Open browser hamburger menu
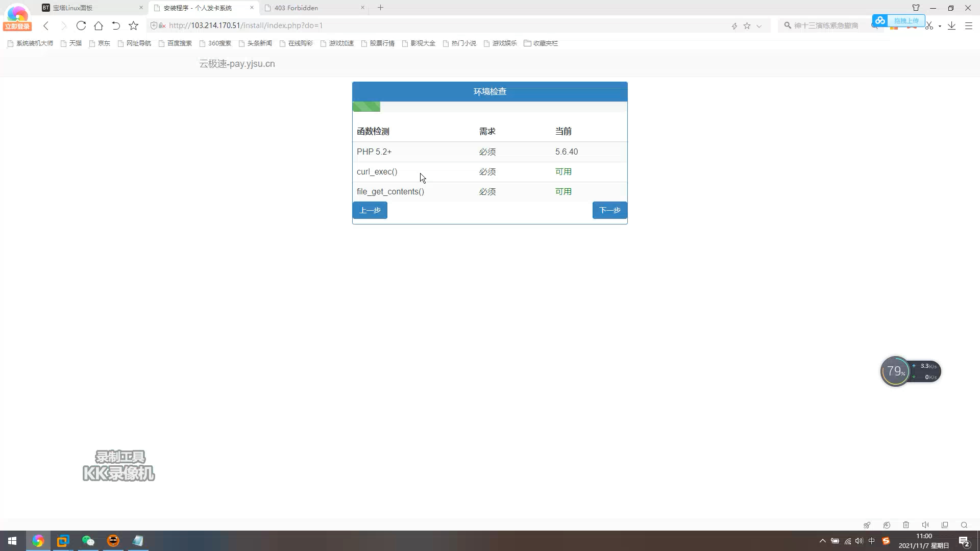980x551 pixels. pos(969,26)
